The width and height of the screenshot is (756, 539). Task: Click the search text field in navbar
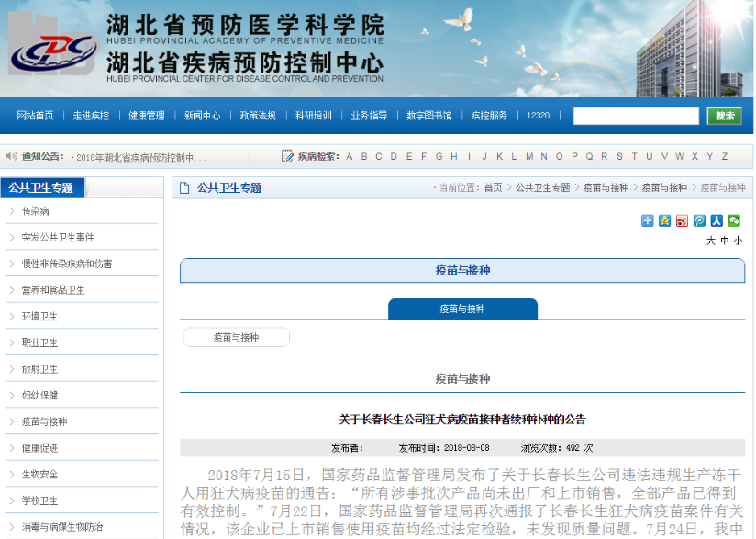click(x=636, y=116)
